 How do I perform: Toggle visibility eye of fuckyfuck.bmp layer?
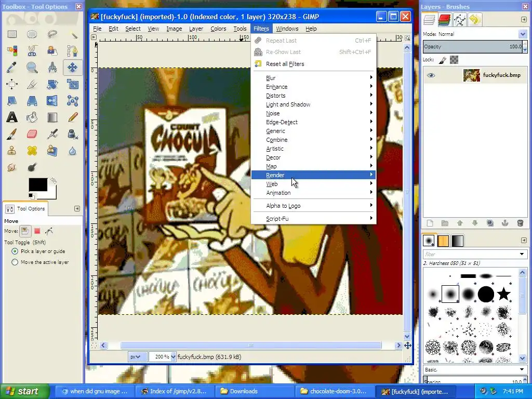[x=431, y=75]
